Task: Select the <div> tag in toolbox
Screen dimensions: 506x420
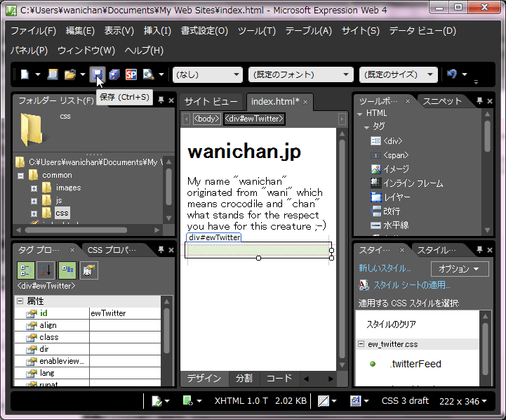Action: click(386, 141)
